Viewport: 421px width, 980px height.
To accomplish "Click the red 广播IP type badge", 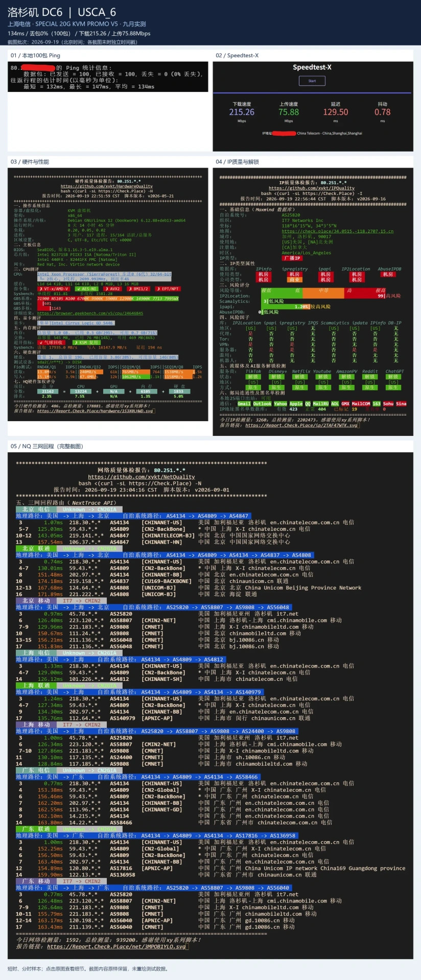I will pos(292,258).
